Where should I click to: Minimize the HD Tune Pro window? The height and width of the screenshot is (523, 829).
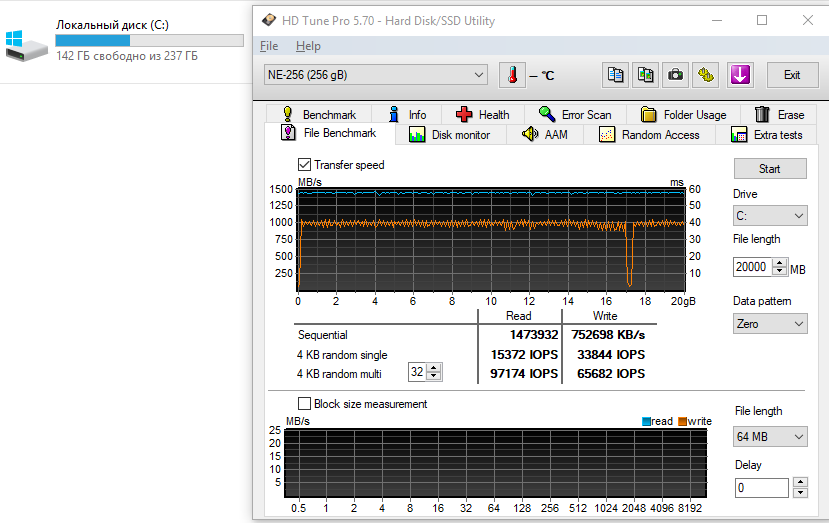click(x=717, y=20)
